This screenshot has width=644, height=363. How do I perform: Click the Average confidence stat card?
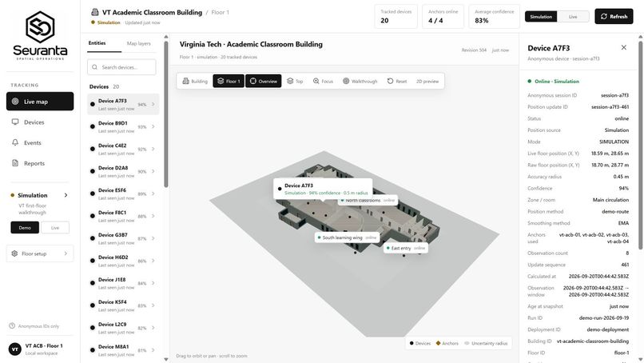[494, 17]
